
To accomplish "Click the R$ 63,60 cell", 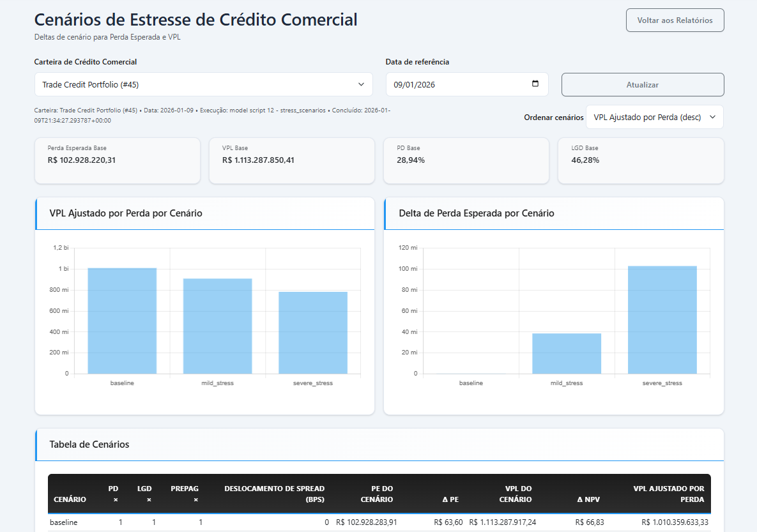I will click(448, 522).
